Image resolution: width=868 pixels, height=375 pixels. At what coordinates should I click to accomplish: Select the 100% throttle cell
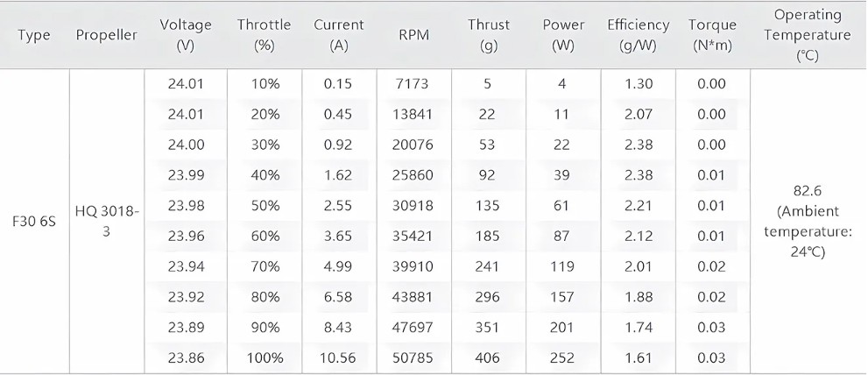click(265, 357)
